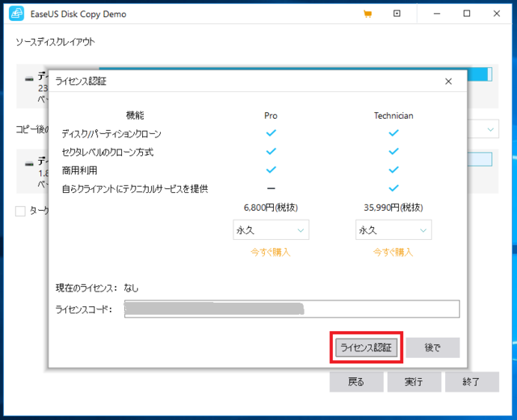The image size is (517, 420).
Task: Click the ライセンス認証 activation button
Action: coord(366,347)
